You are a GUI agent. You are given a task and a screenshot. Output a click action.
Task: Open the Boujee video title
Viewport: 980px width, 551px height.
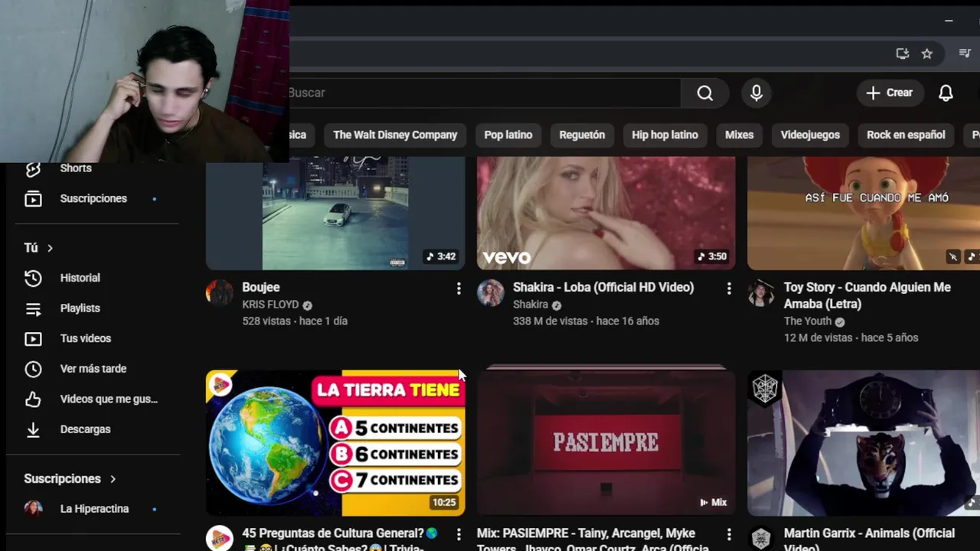[261, 287]
